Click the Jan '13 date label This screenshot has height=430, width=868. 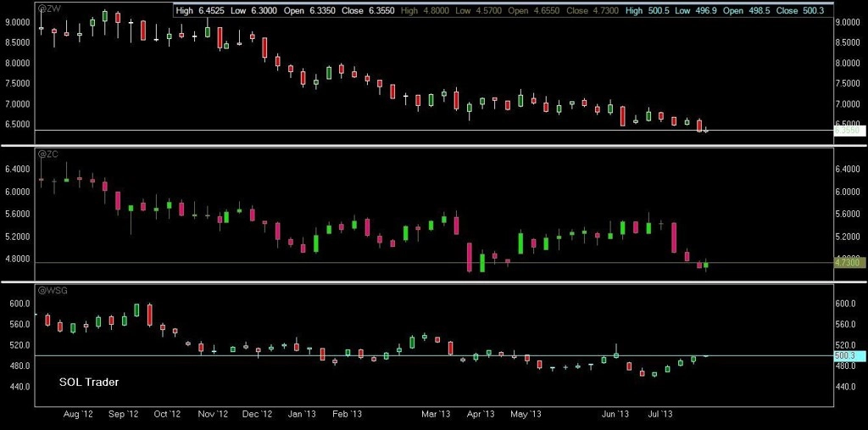[x=303, y=414]
